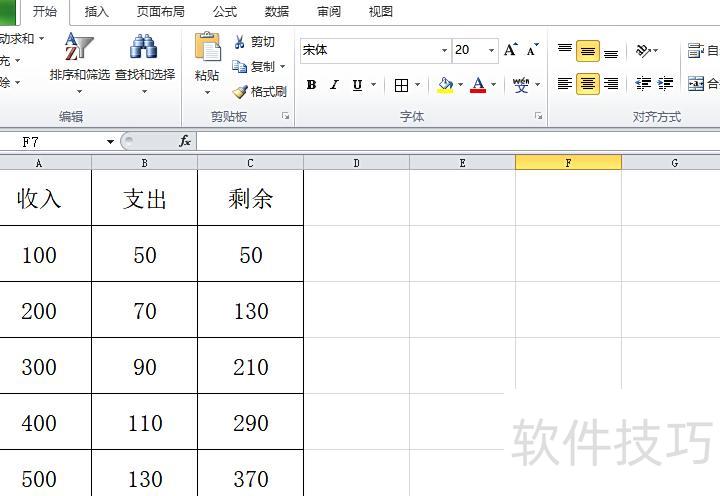Switch to the 公式 (Formulas) tab
Viewport: 720px width, 496px height.
coord(225,11)
